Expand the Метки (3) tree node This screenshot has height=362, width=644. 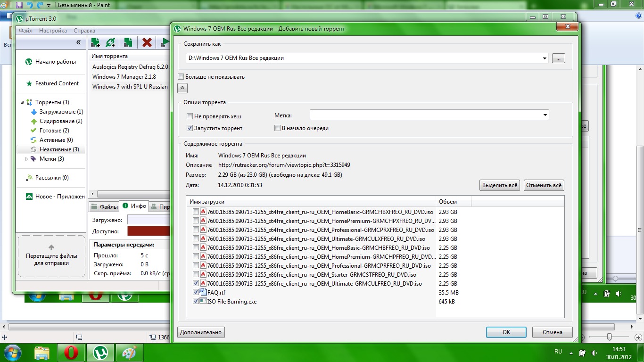(27, 159)
